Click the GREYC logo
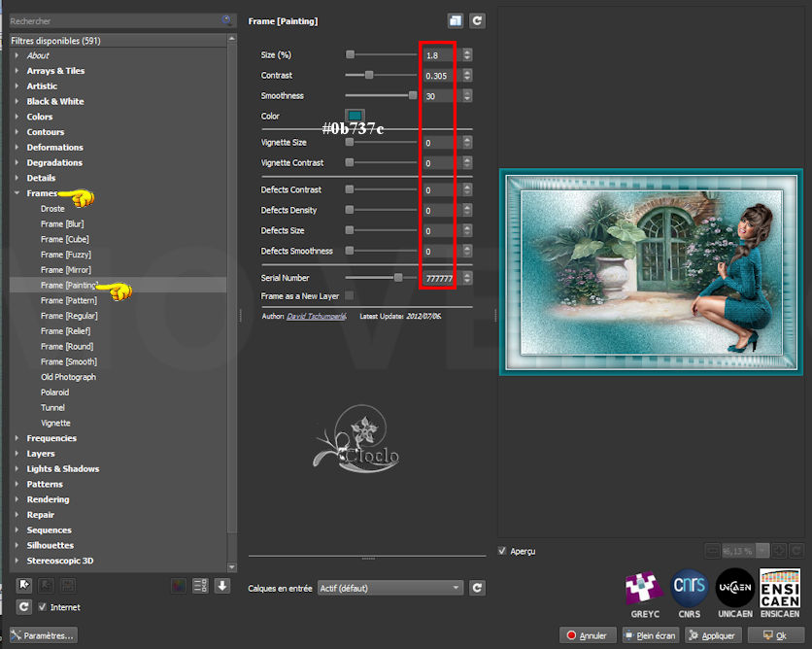Image resolution: width=812 pixels, height=649 pixels. [x=643, y=594]
